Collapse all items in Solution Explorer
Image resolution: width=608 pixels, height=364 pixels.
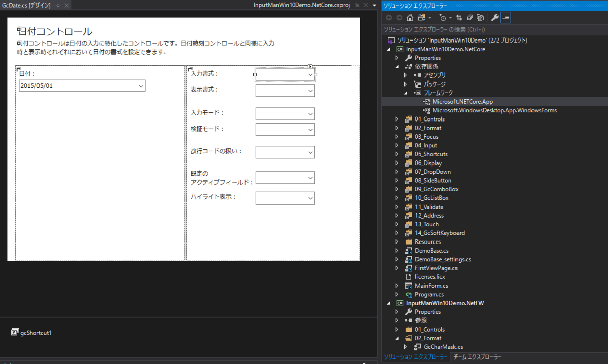click(470, 18)
